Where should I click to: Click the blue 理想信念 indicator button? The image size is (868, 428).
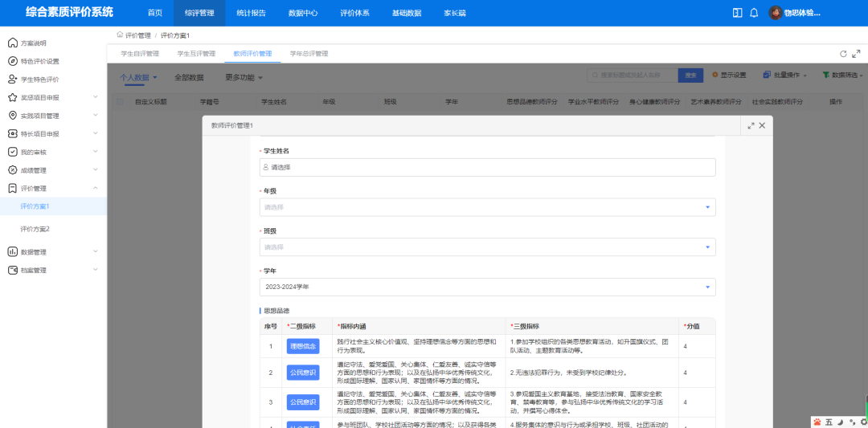click(302, 346)
